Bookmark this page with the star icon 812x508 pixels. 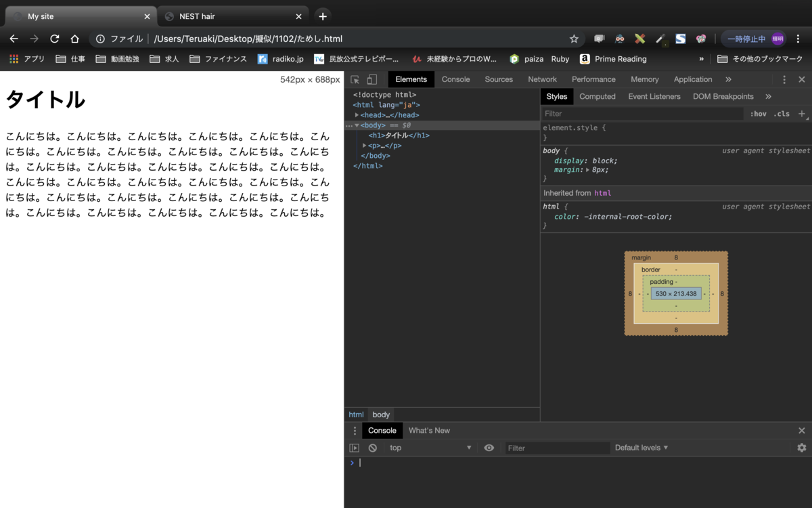click(574, 39)
